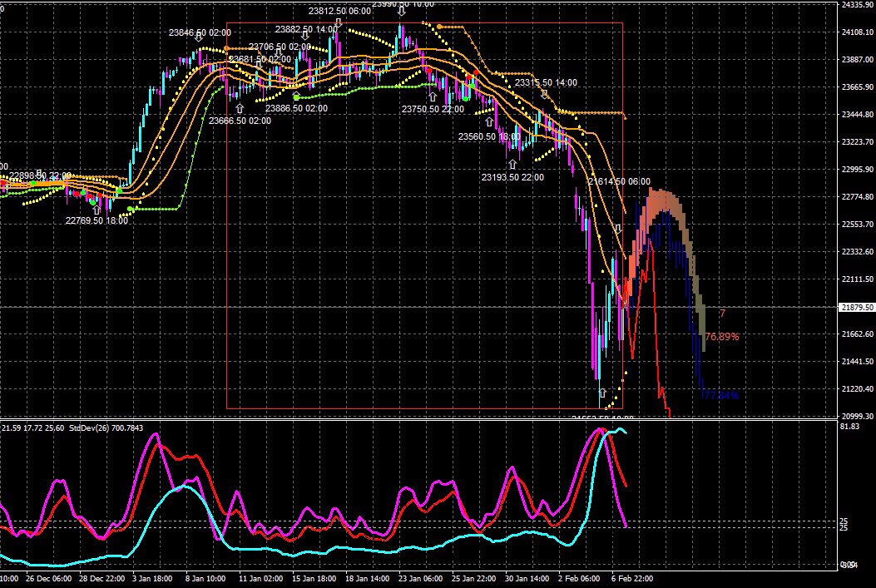Image resolution: width=876 pixels, height=588 pixels.
Task: Click the 23666.50 02:00 price annotation
Action: pyautogui.click(x=240, y=121)
